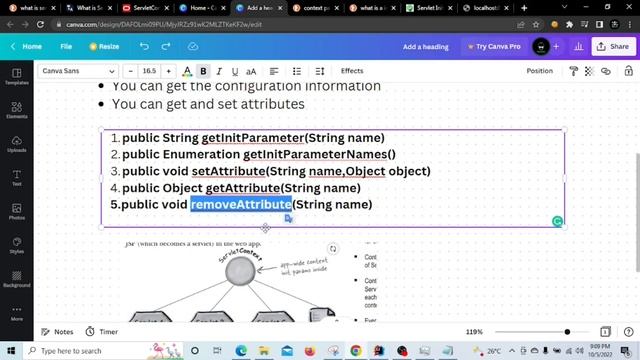The image size is (640, 360).
Task: Undo the last action
Action: pyautogui.click(x=144, y=47)
